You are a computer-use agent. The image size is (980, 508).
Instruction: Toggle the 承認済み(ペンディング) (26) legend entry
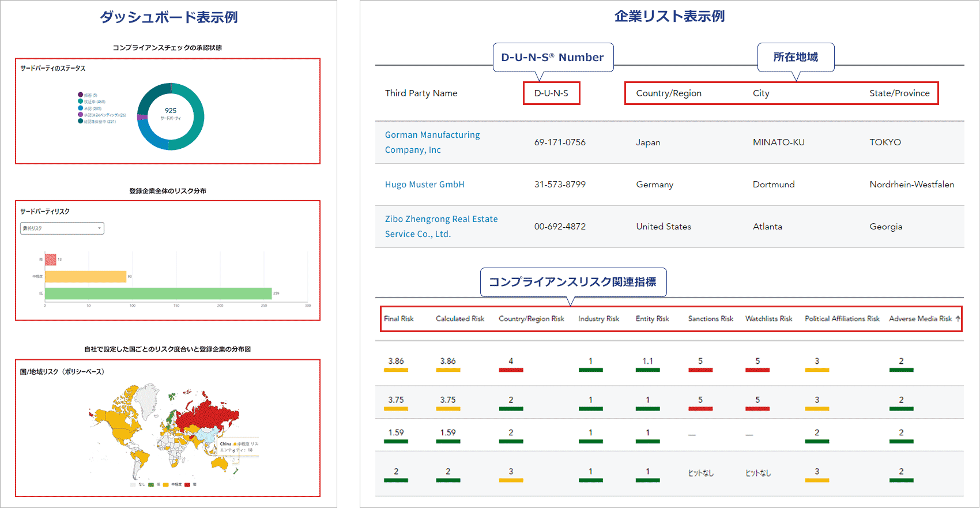[x=102, y=115]
